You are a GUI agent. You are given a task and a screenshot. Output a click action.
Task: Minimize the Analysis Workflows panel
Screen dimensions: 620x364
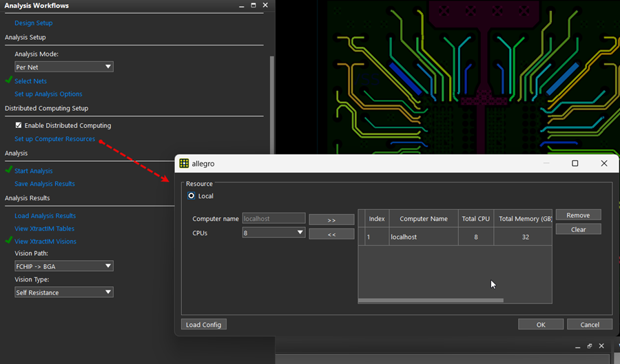[x=241, y=6]
